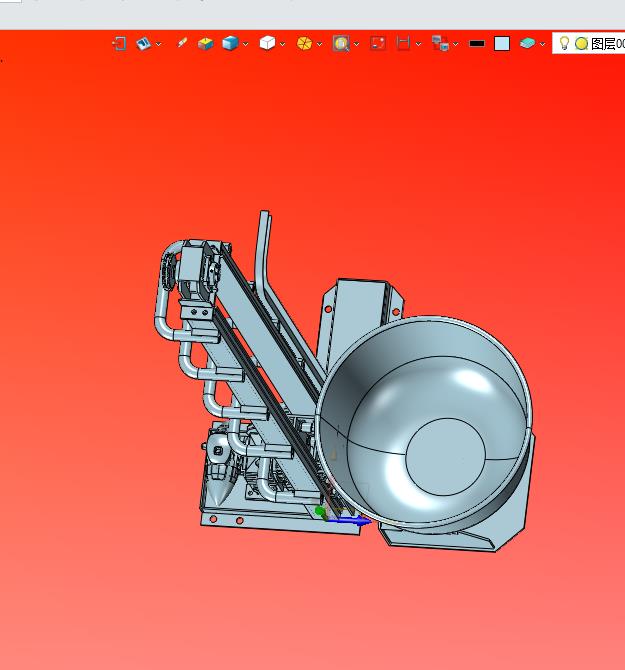The height and width of the screenshot is (670, 625).
Task: Open dropdown beside blue shaded cube
Action: [245, 44]
